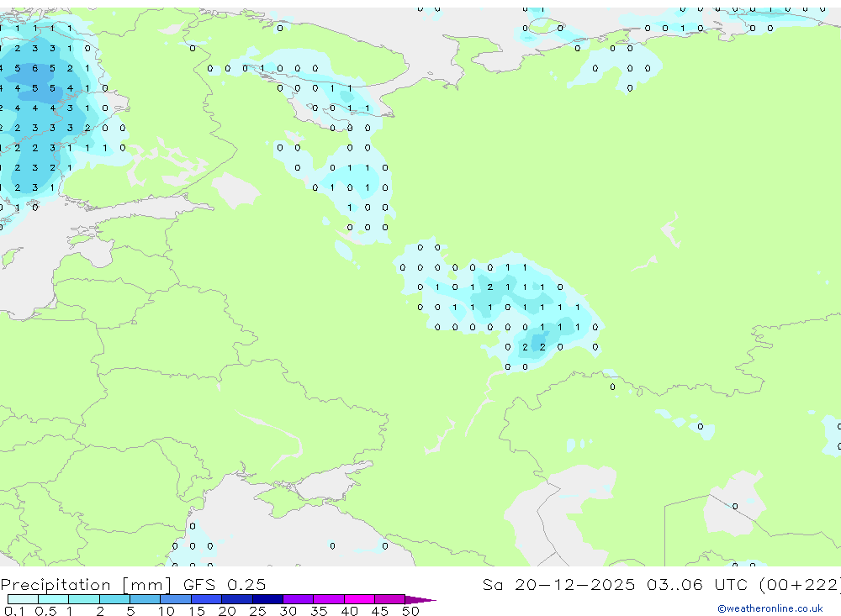Click the 40–45 mm magenta legend swatch

tap(359, 599)
